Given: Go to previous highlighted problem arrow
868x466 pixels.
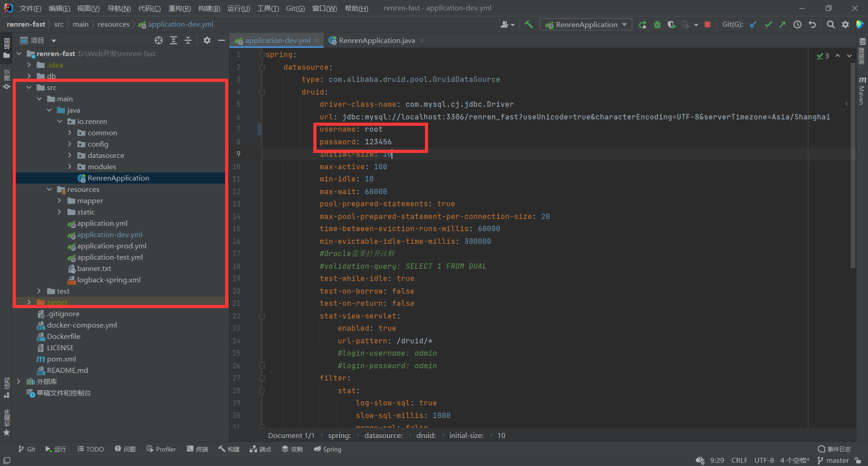Looking at the screenshot, I should tap(838, 56).
